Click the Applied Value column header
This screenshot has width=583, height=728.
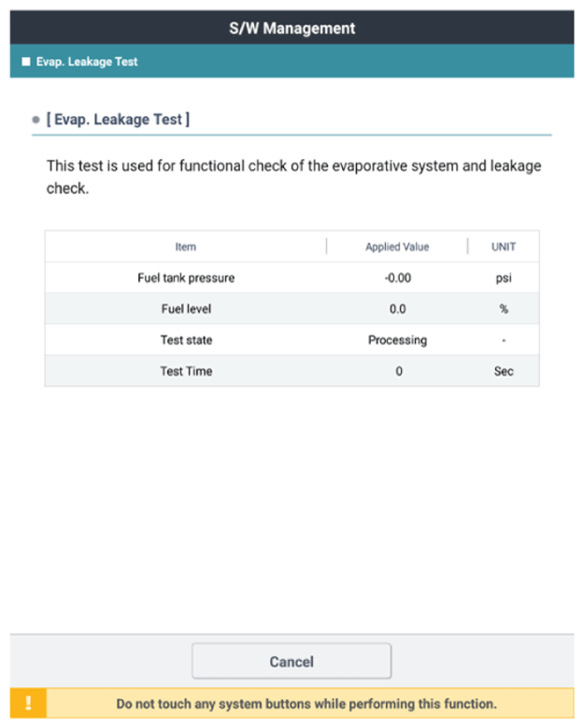[397, 247]
